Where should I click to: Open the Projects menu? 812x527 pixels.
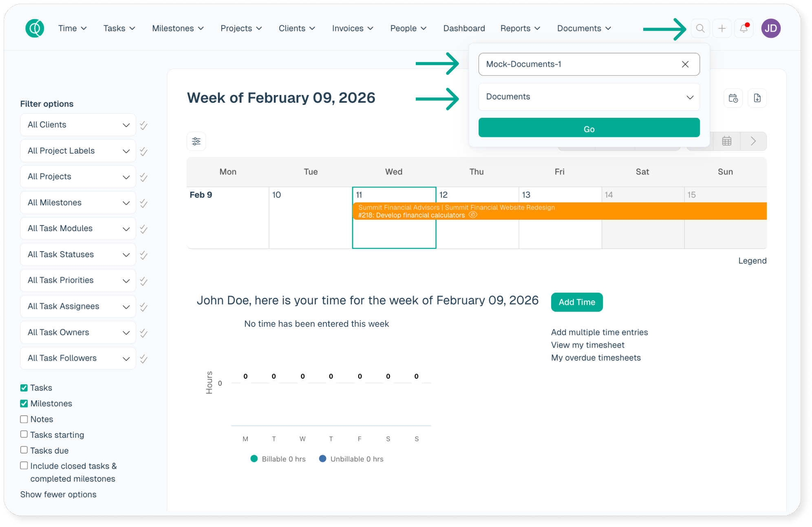(x=241, y=29)
